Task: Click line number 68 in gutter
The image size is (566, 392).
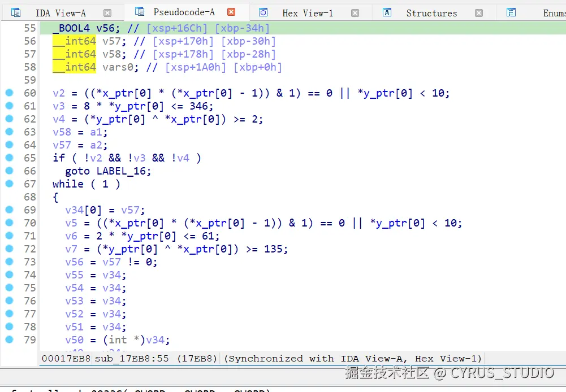Action: tap(30, 197)
